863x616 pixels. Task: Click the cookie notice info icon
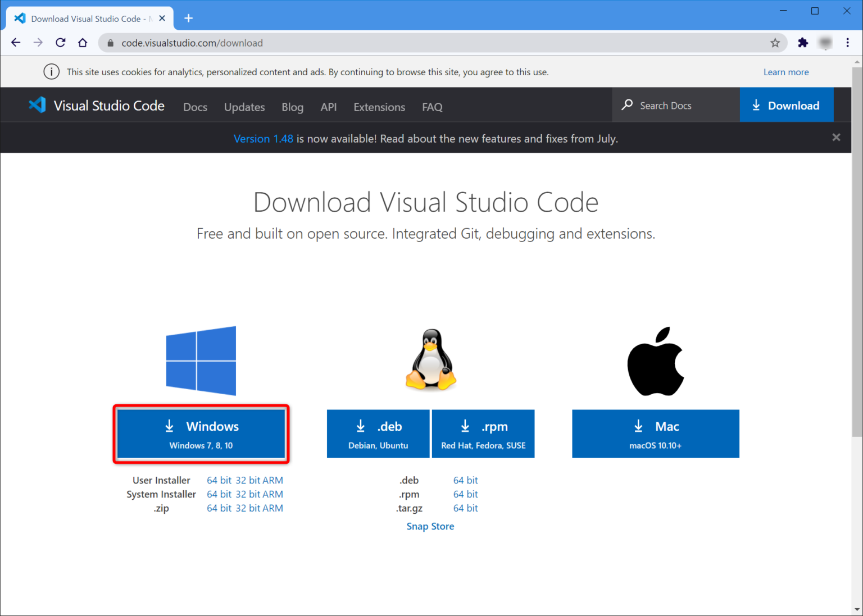pyautogui.click(x=51, y=72)
